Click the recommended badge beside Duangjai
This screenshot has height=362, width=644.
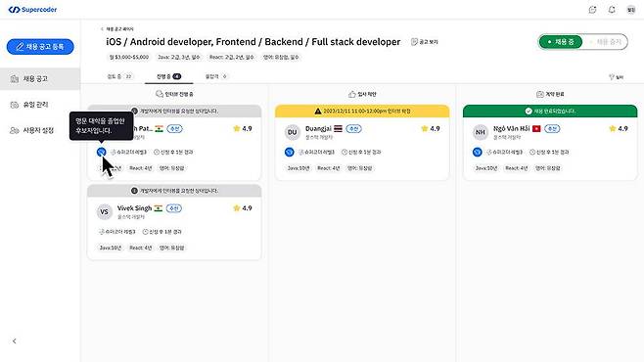[x=353, y=129]
